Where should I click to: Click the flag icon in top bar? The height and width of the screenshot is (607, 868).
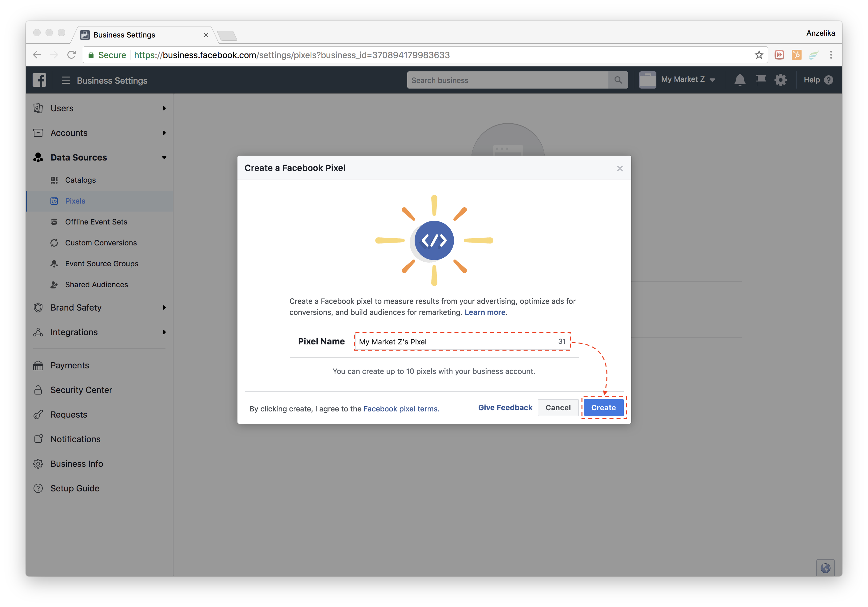click(761, 80)
